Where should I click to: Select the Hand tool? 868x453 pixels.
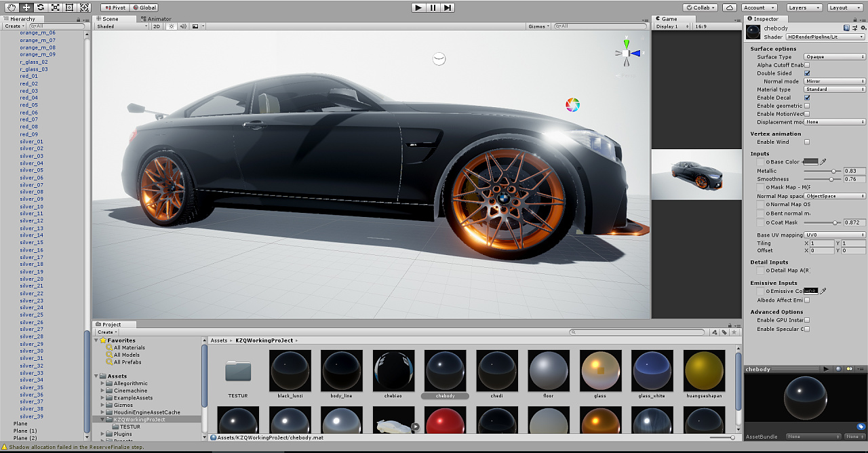point(12,7)
